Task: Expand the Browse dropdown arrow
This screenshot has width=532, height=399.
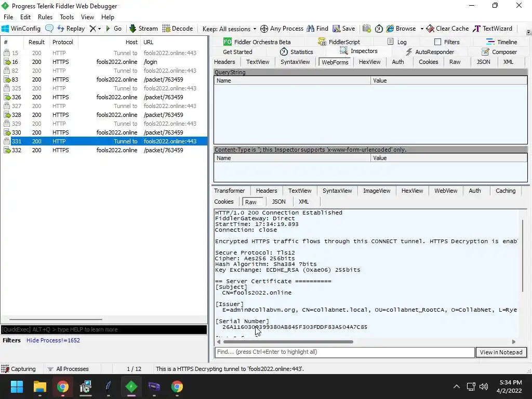Action: point(422,29)
